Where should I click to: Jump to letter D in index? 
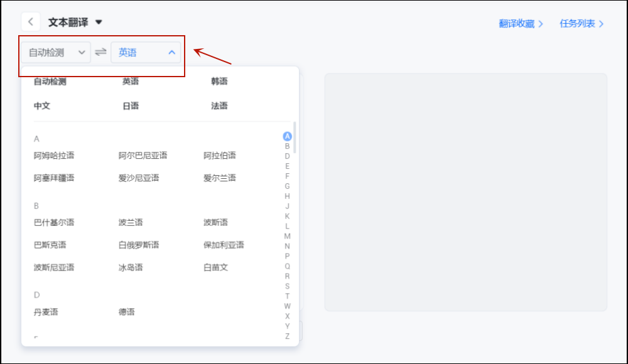tap(287, 156)
